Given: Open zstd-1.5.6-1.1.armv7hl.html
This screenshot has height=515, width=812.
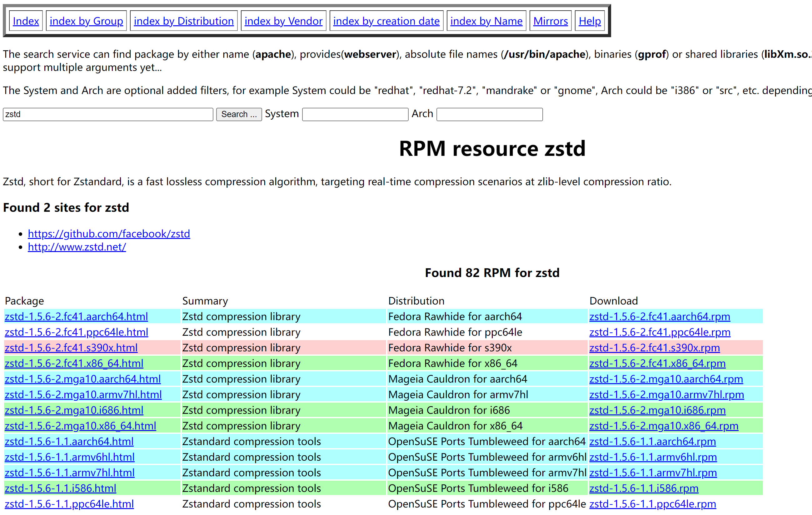Looking at the screenshot, I should pyautogui.click(x=69, y=473).
